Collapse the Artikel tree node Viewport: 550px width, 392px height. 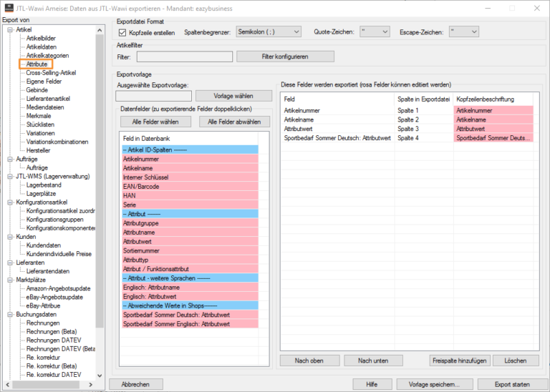coord(10,30)
